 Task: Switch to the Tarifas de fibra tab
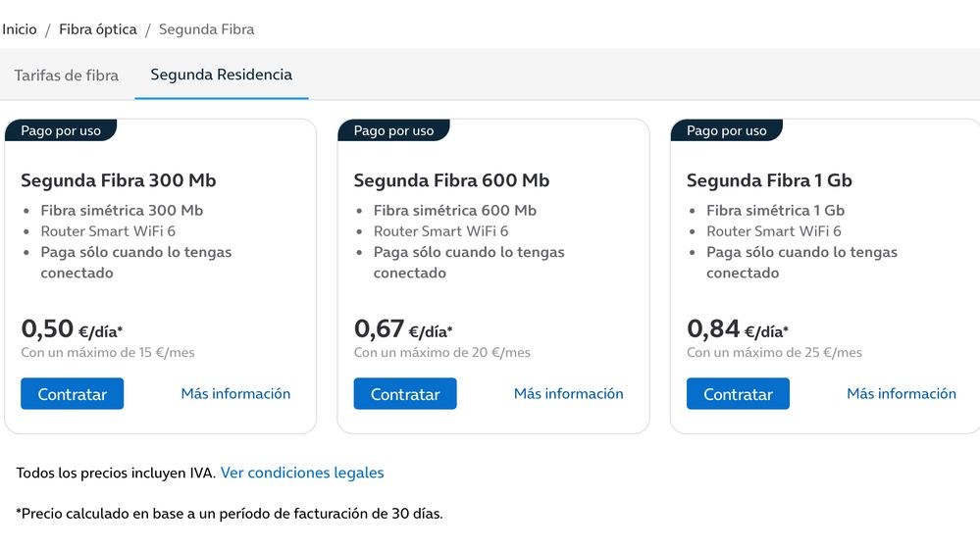point(67,75)
